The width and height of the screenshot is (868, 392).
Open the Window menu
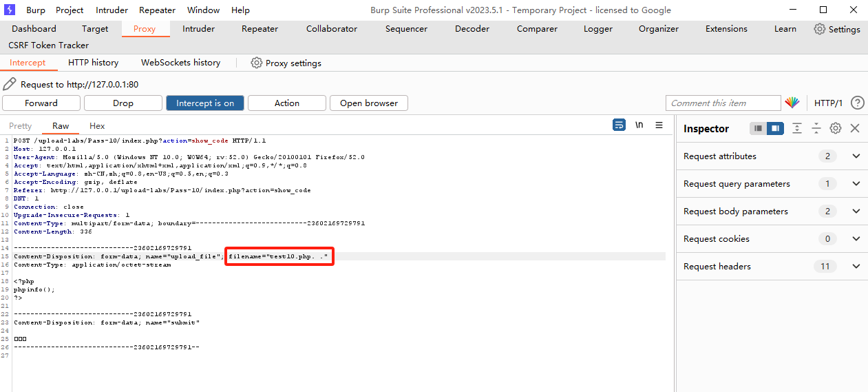[x=204, y=10]
